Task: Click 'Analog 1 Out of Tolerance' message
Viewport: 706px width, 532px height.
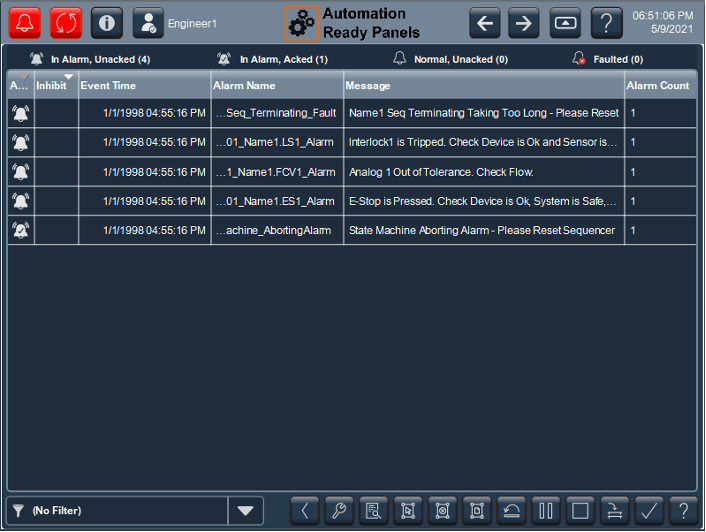Action: (484, 172)
